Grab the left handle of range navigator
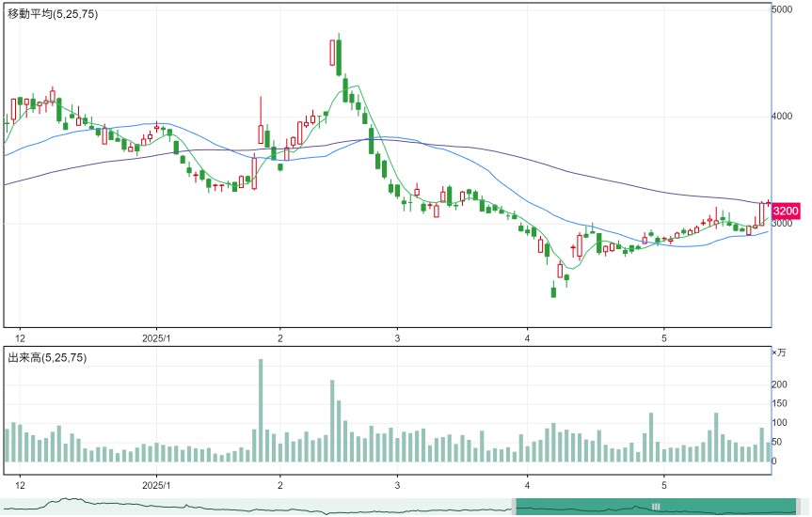This screenshot has height=517, width=812. 515,507
